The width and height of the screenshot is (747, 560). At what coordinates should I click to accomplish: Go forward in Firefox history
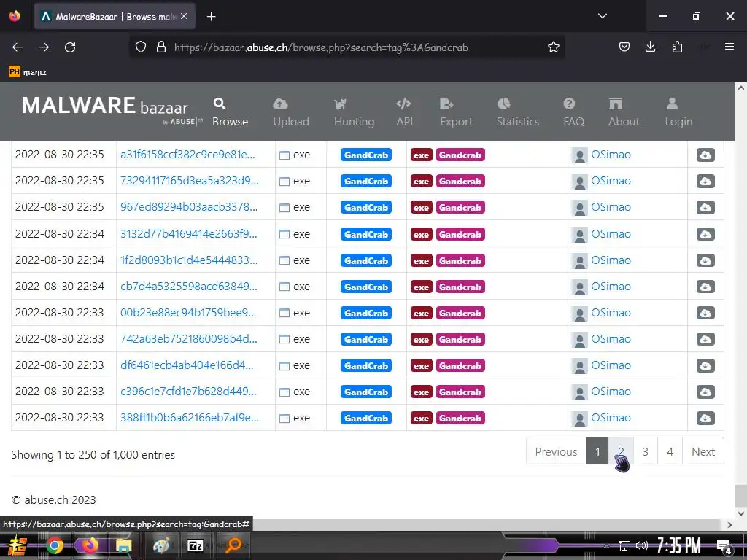44,47
